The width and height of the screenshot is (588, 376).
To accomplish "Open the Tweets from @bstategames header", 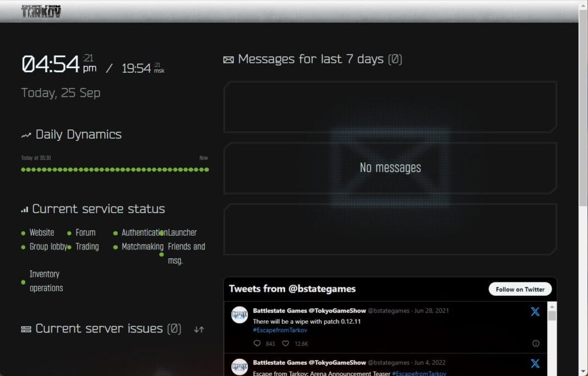I will (x=292, y=289).
